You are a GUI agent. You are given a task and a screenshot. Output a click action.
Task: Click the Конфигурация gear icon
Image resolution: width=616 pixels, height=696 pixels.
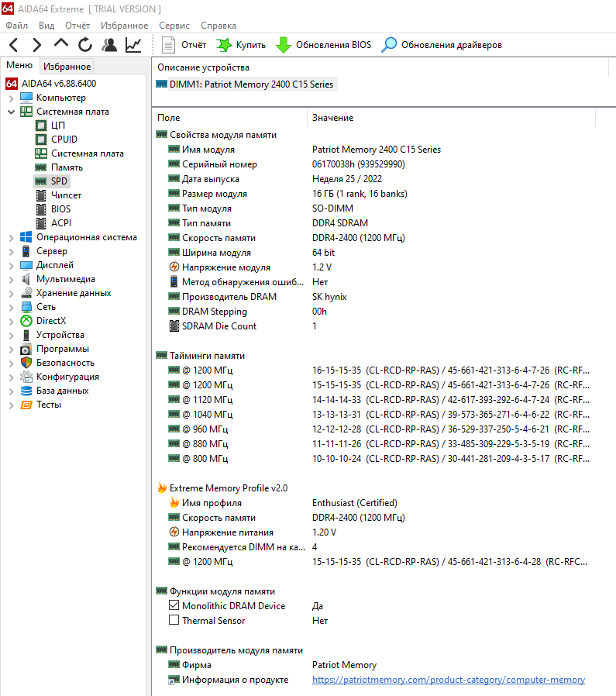tap(26, 377)
